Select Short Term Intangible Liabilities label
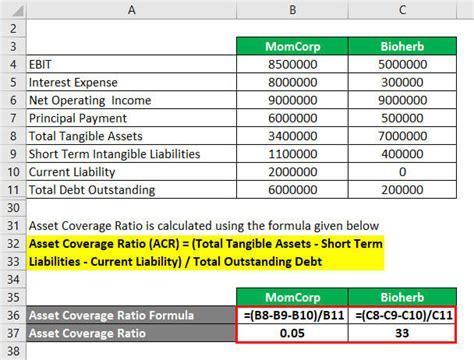The height and width of the screenshot is (360, 474). pos(131,154)
